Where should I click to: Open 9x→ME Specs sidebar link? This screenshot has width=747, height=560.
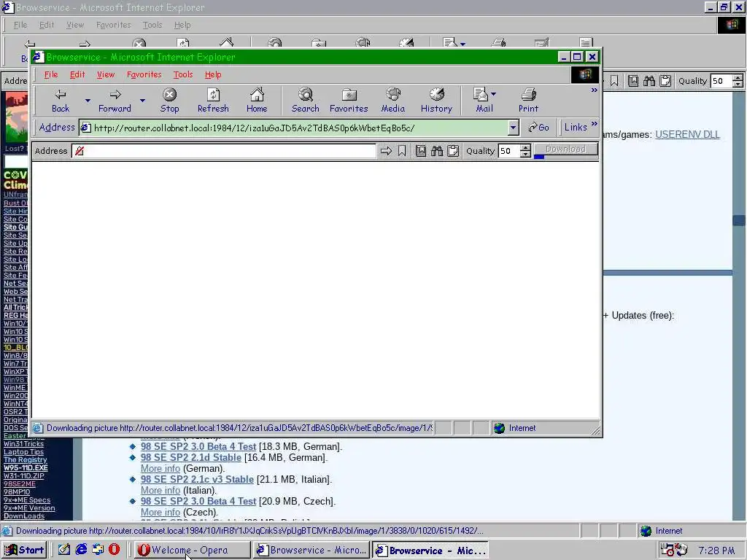point(27,500)
